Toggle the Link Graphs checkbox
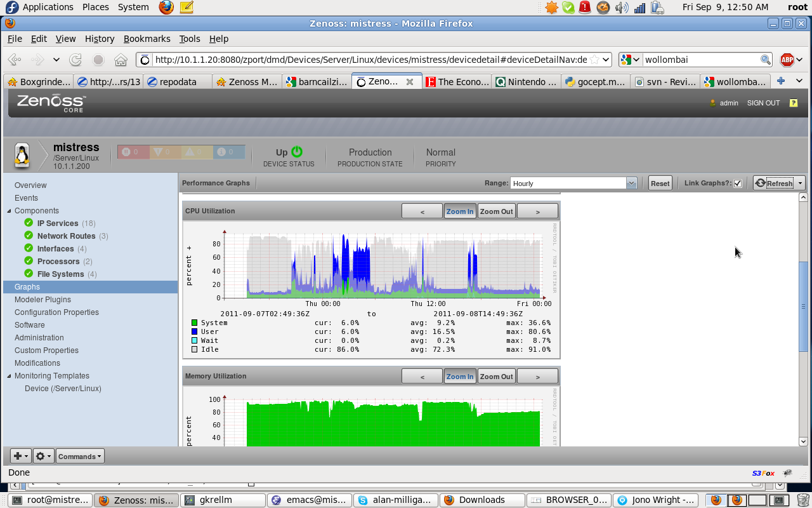The height and width of the screenshot is (508, 812). tap(738, 184)
